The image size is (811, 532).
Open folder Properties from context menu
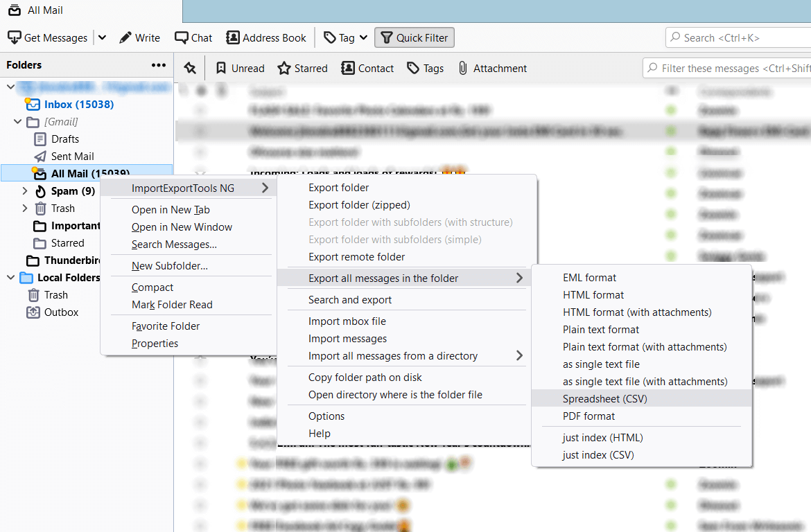(x=155, y=343)
